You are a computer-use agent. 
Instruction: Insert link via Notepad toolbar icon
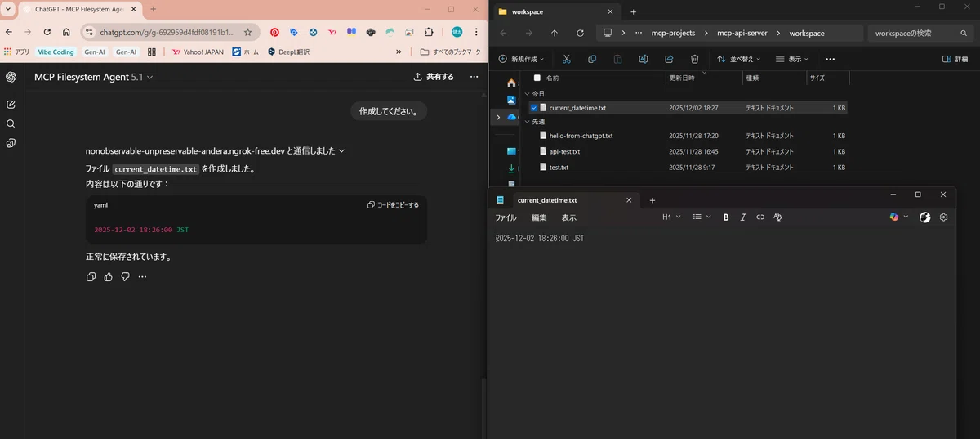[760, 217]
